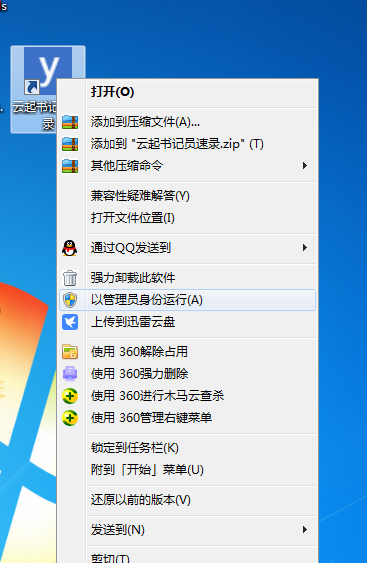Click the archive icon beside 其他压缩命令
This screenshot has height=563, width=367.
(x=70, y=166)
